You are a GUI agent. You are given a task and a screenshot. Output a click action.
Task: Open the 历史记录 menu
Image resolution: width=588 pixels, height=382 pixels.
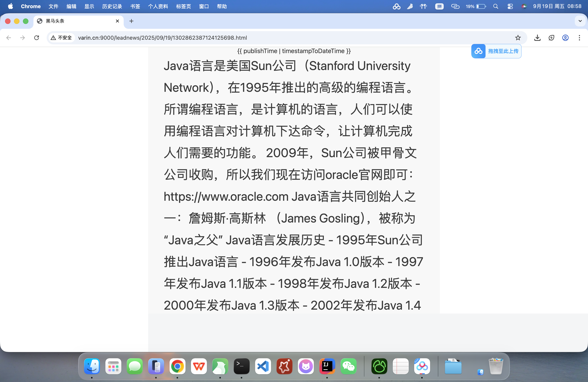tap(112, 6)
